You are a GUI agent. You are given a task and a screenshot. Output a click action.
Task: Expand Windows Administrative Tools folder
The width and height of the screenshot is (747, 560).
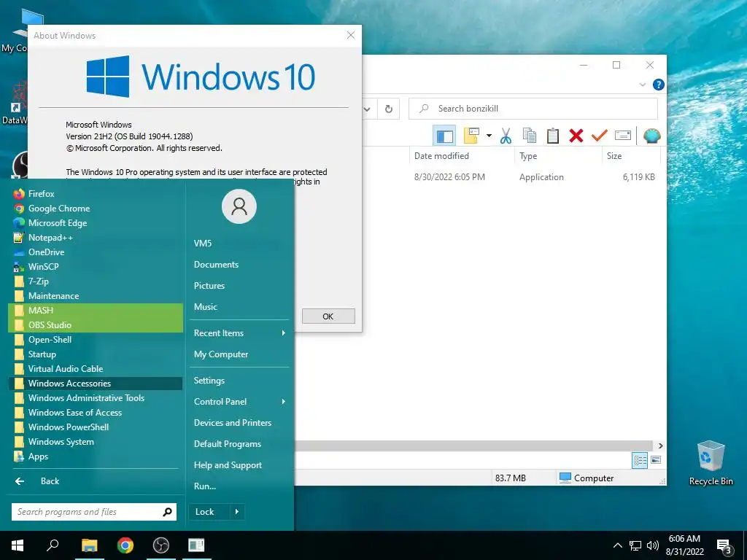coord(96,398)
